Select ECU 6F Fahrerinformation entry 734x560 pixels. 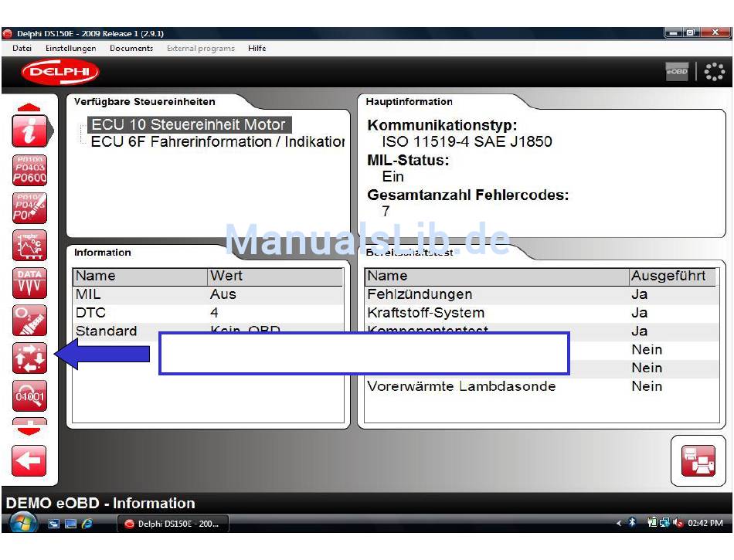click(217, 142)
